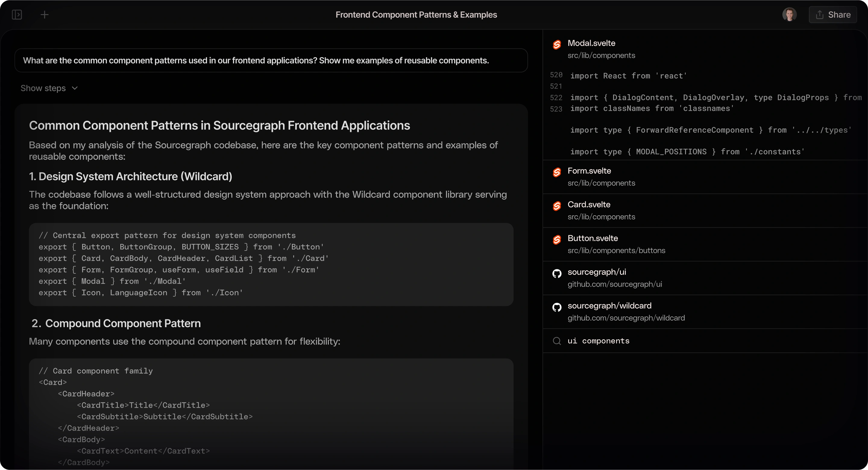Click the CardTitle line in code block
The height and width of the screenshot is (470, 868).
click(x=143, y=405)
